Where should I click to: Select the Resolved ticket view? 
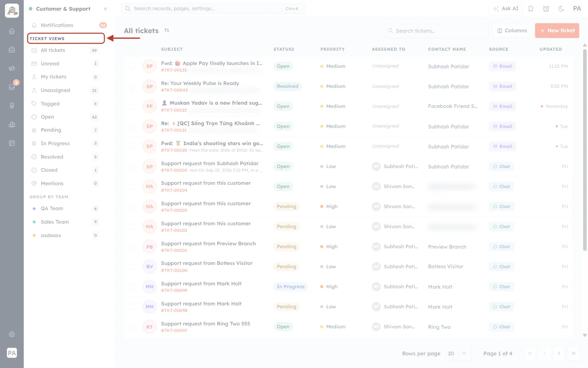(65, 157)
